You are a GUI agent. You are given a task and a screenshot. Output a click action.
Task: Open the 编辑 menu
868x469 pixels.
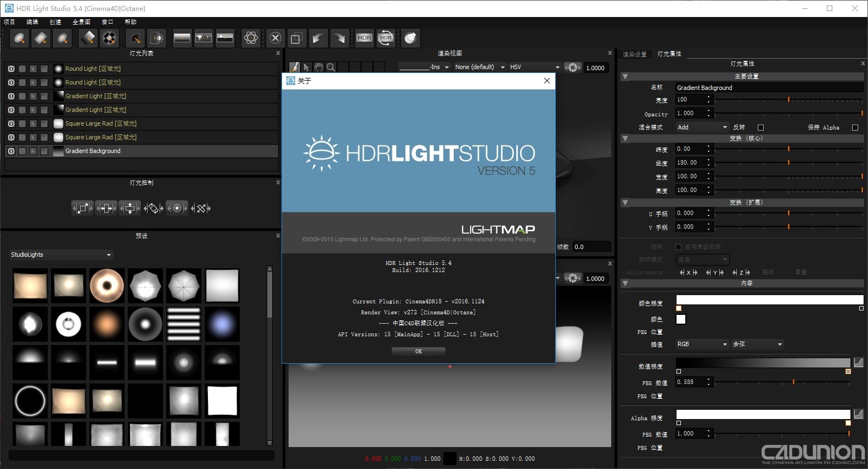[32, 22]
